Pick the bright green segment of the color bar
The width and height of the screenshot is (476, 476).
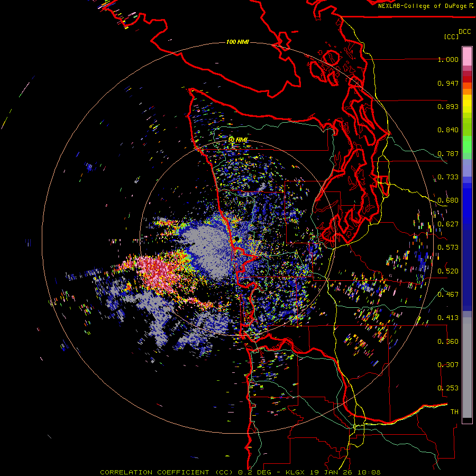(467, 144)
